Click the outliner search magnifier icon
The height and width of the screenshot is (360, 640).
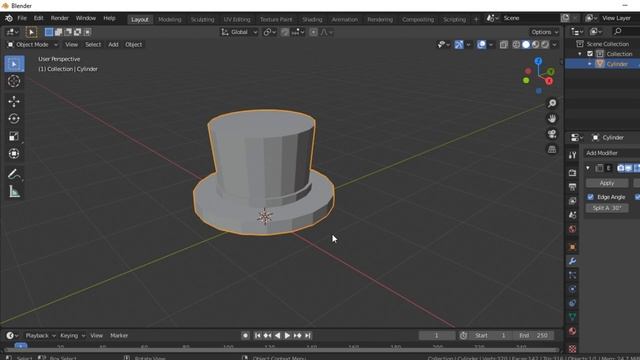pyautogui.click(x=618, y=31)
